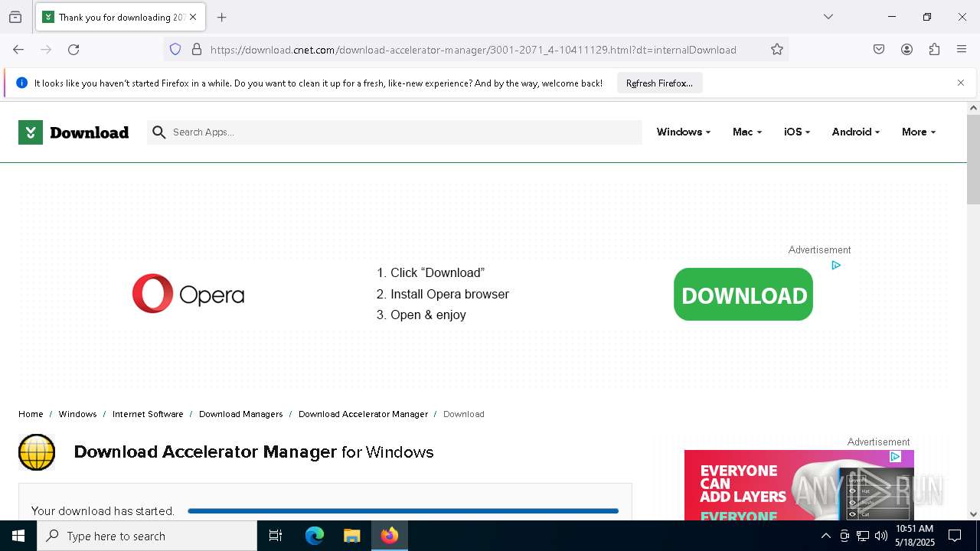The height and width of the screenshot is (551, 980).
Task: Click the download progress bar
Action: pyautogui.click(x=403, y=511)
